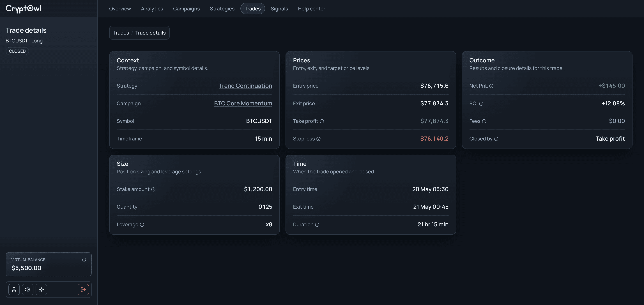Click the Prices card heading
The image size is (644, 305).
(301, 60)
